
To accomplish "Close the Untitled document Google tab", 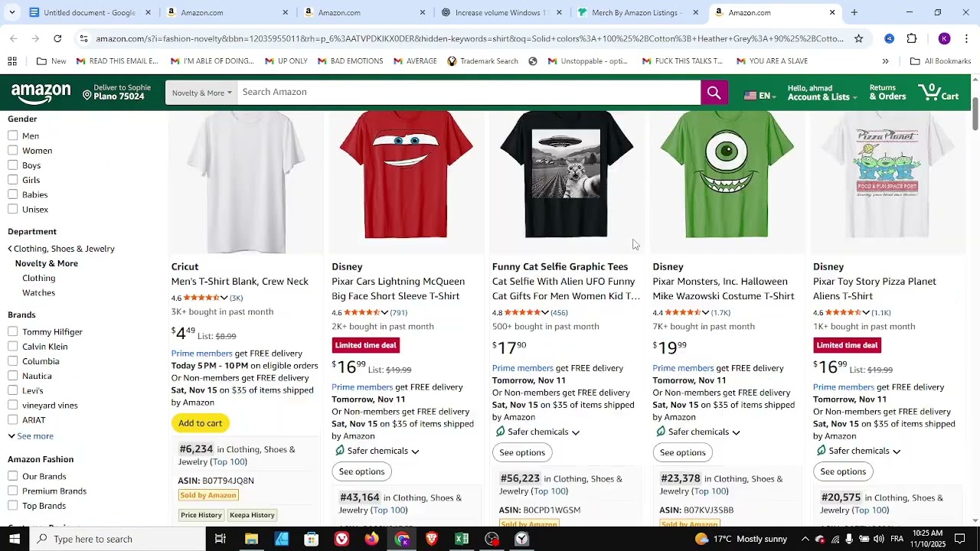I will 149,12.
